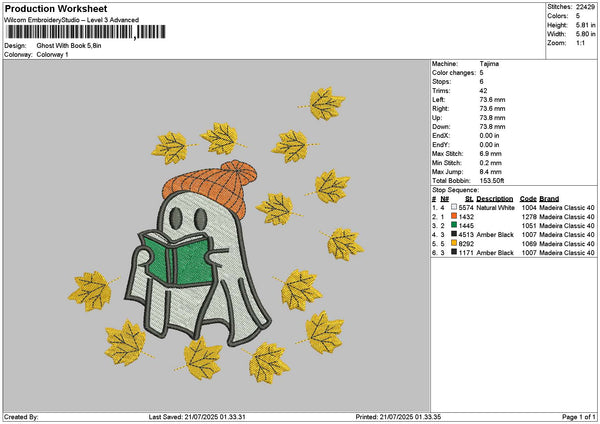Click the Natural White swatch in stop row 1
The height and width of the screenshot is (424, 600).
[x=454, y=207]
